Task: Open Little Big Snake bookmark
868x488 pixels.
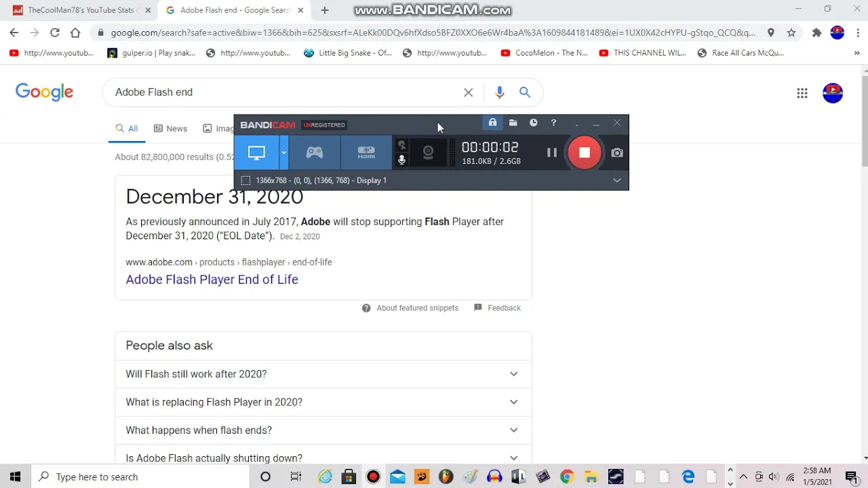Action: [348, 53]
